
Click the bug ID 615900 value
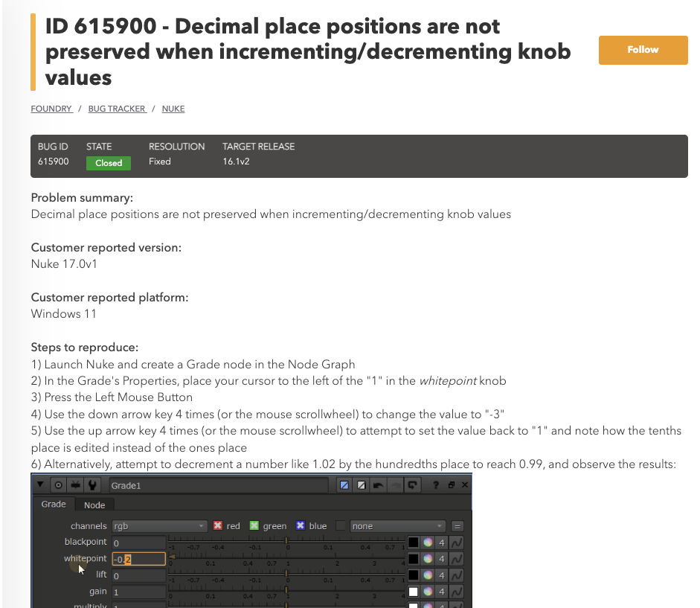(53, 161)
